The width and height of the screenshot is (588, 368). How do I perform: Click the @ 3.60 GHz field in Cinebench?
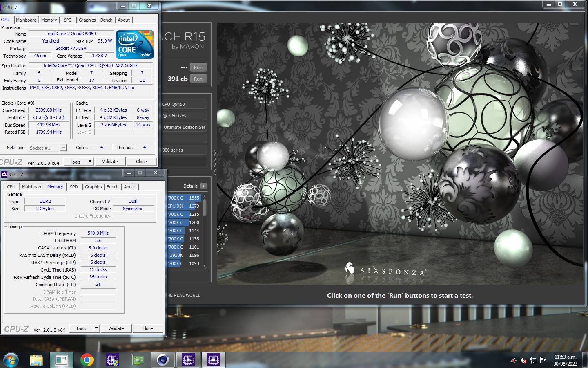tap(185, 116)
